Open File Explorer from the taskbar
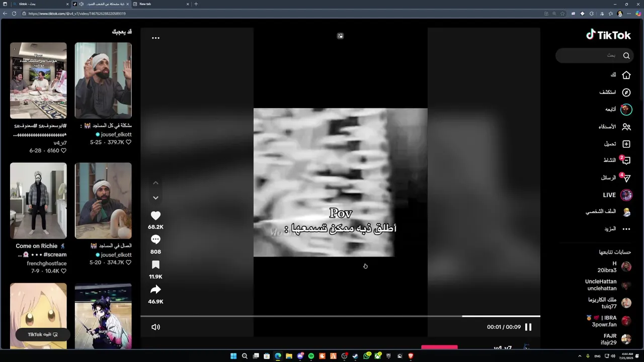644x362 pixels. tap(289, 356)
